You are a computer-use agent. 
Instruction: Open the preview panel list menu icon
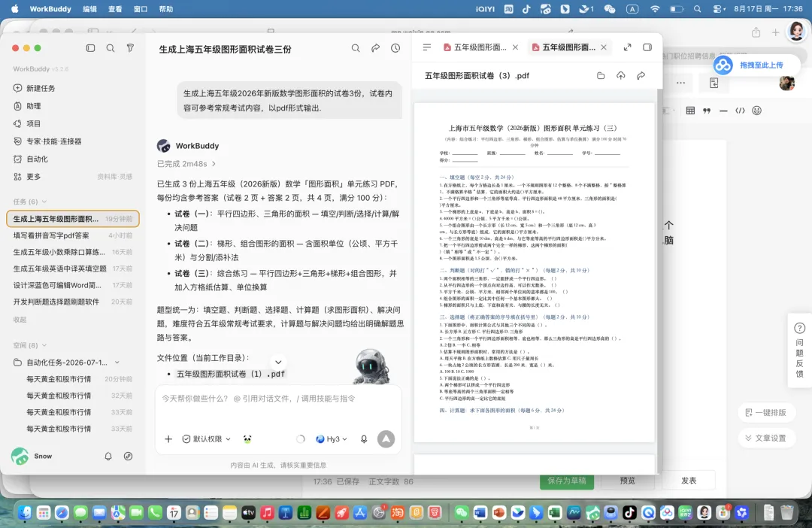point(427,47)
